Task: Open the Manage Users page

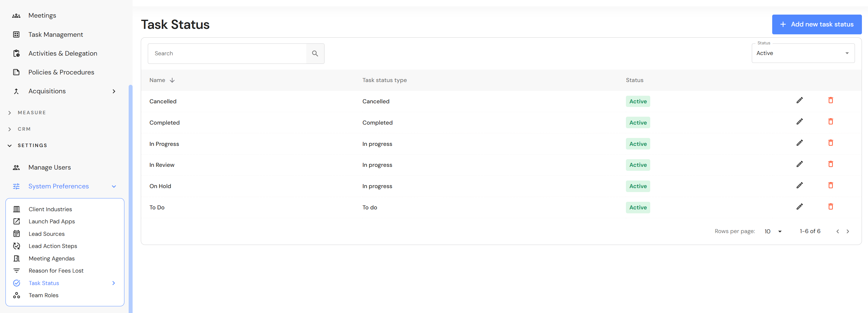Action: point(50,167)
